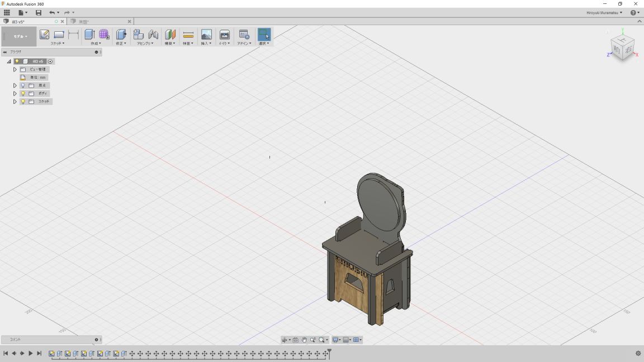Image resolution: width=644 pixels, height=362 pixels.
Task: Activate the Select tool icon
Action: [x=264, y=35]
